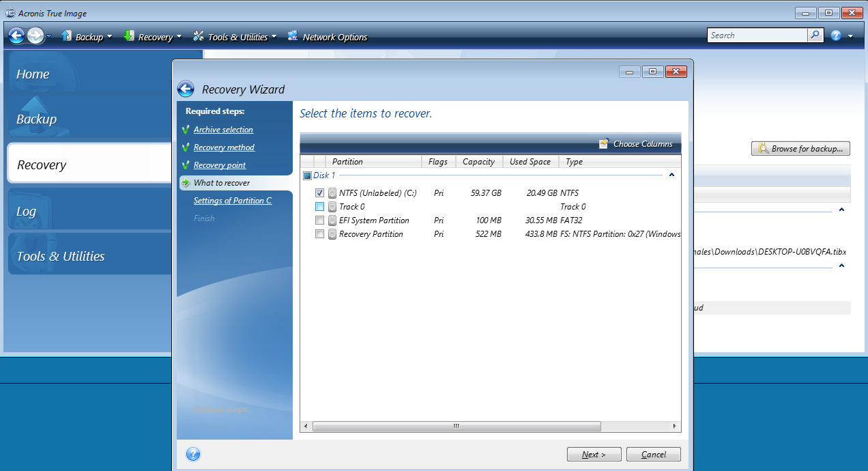The image size is (868, 471).
Task: Uncheck the NTFS (Unlabeled) (C:) partition
Action: pyautogui.click(x=319, y=192)
